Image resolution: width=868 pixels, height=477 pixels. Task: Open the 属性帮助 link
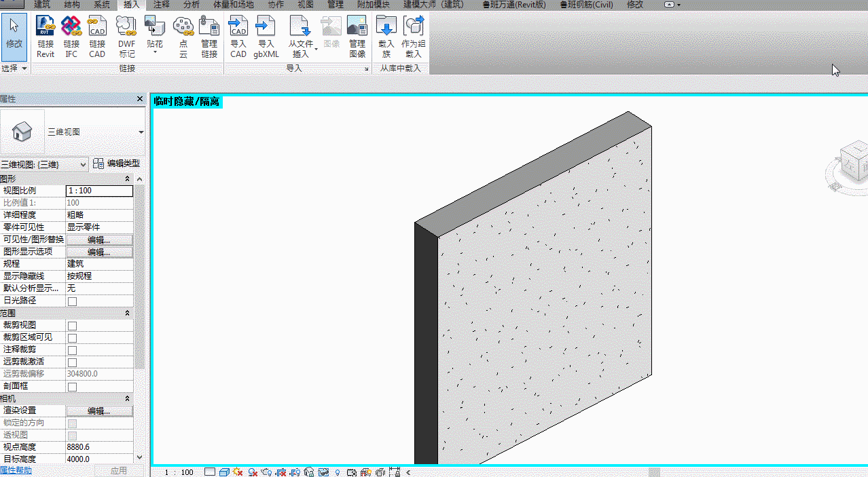point(16,471)
